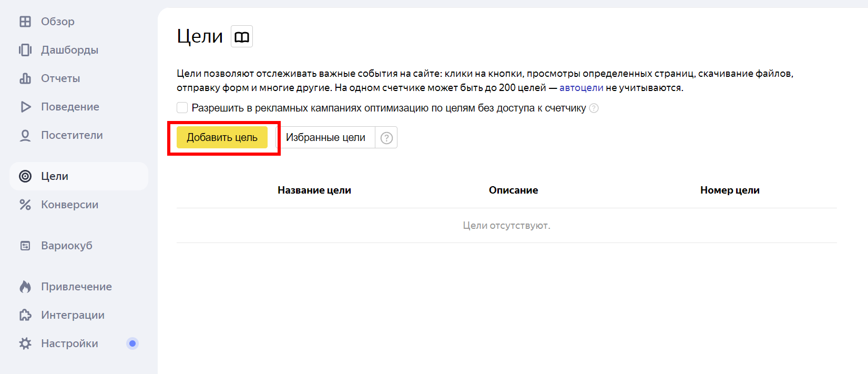Open Дашборды via its sidebar icon
The width and height of the screenshot is (868, 374).
pos(25,50)
